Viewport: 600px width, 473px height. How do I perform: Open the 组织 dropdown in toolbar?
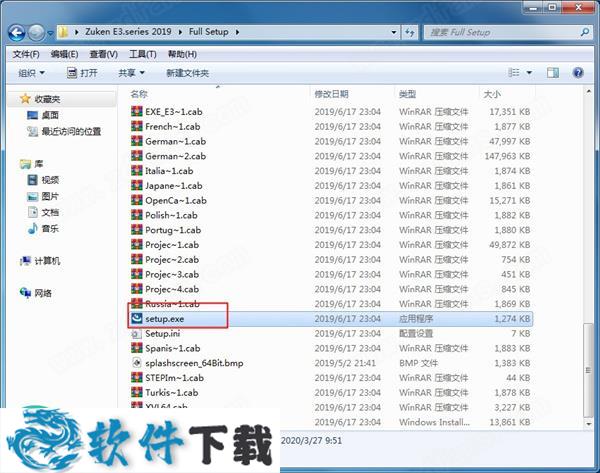[x=31, y=73]
